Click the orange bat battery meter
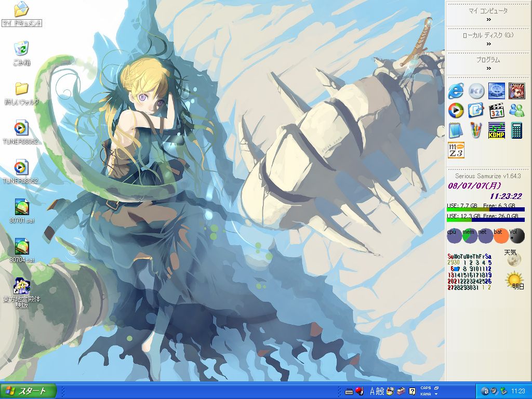Viewport: 532px width, 399px height. [x=501, y=236]
